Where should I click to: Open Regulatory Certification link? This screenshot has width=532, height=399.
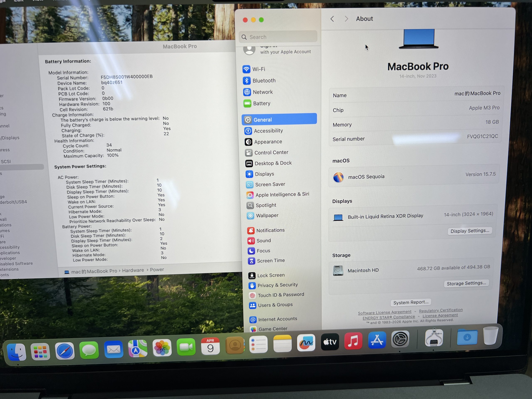(x=441, y=310)
